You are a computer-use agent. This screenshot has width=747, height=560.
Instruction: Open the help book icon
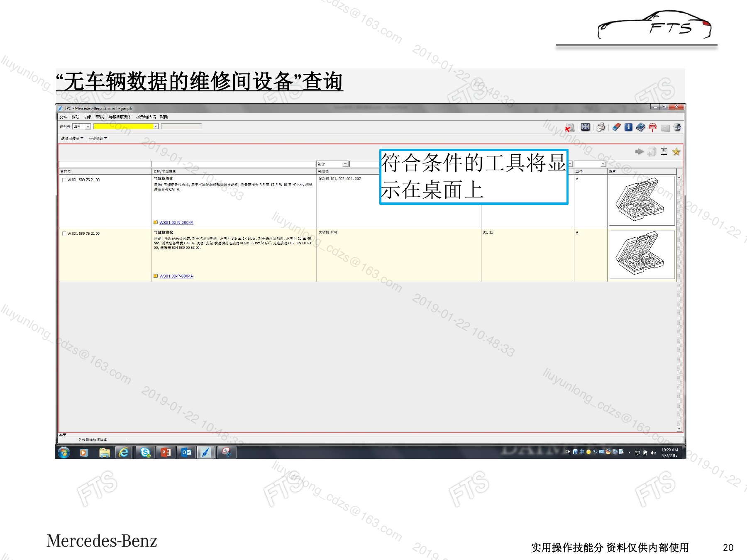point(640,127)
